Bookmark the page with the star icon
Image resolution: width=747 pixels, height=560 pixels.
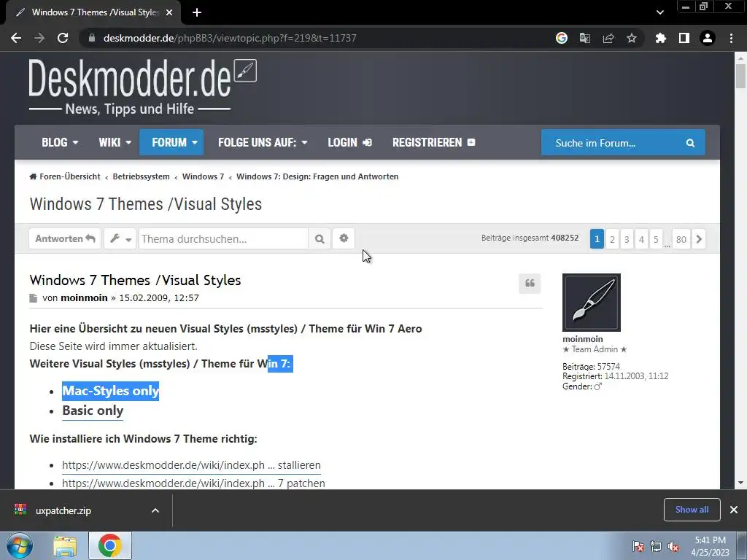point(632,38)
